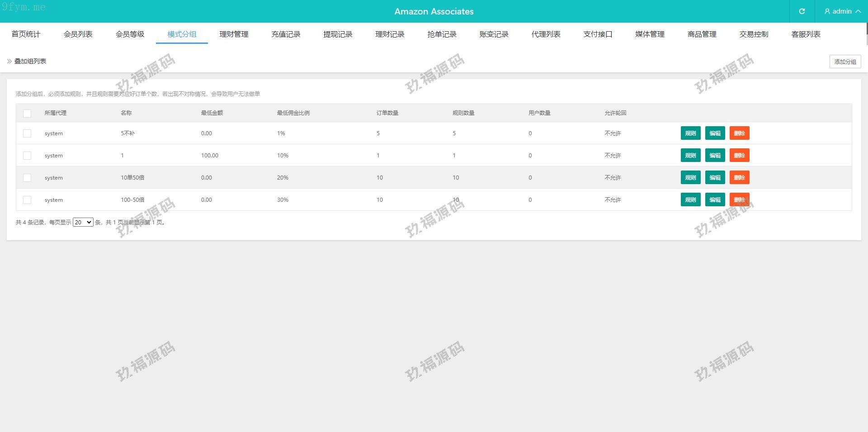This screenshot has height=432, width=868.
Task: Click the 添加分组 button
Action: pos(845,62)
